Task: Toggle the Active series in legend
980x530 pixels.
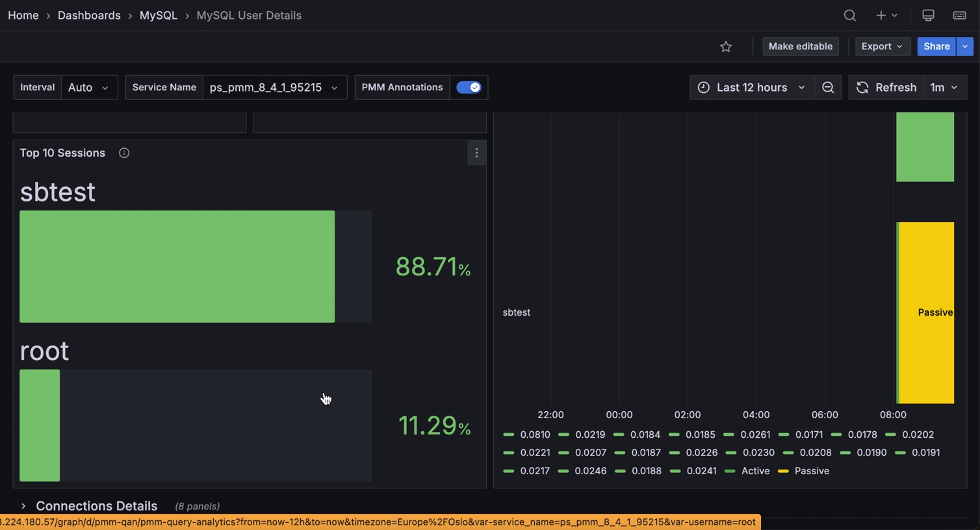Action: click(755, 471)
